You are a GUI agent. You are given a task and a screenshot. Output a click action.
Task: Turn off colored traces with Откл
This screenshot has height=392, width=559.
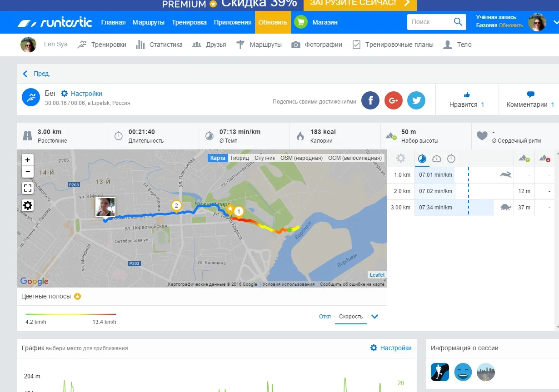[324, 317]
